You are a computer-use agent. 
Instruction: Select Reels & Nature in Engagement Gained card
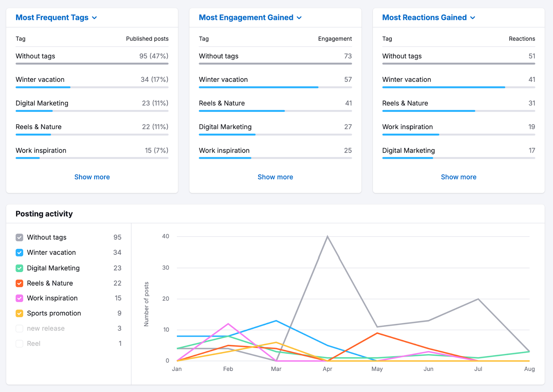point(275,105)
